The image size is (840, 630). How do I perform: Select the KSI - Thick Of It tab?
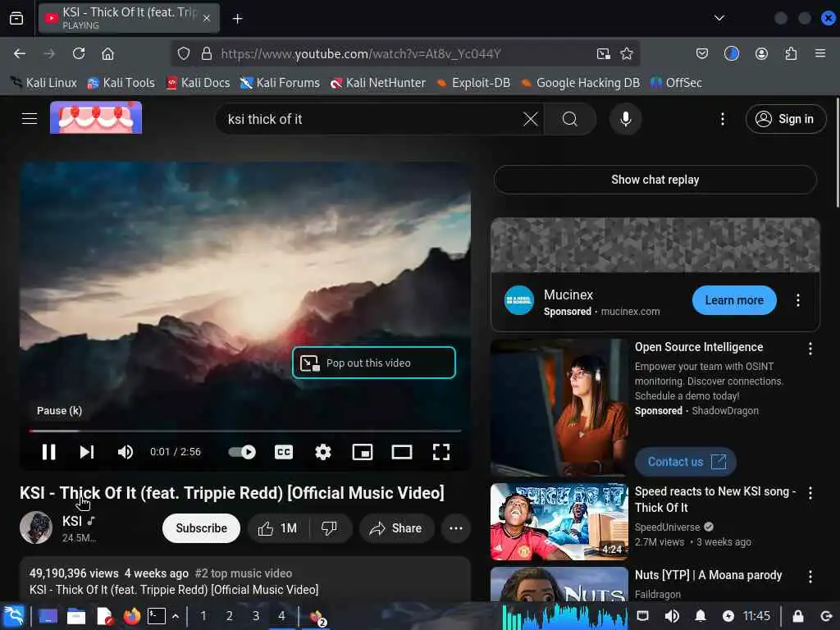point(129,18)
